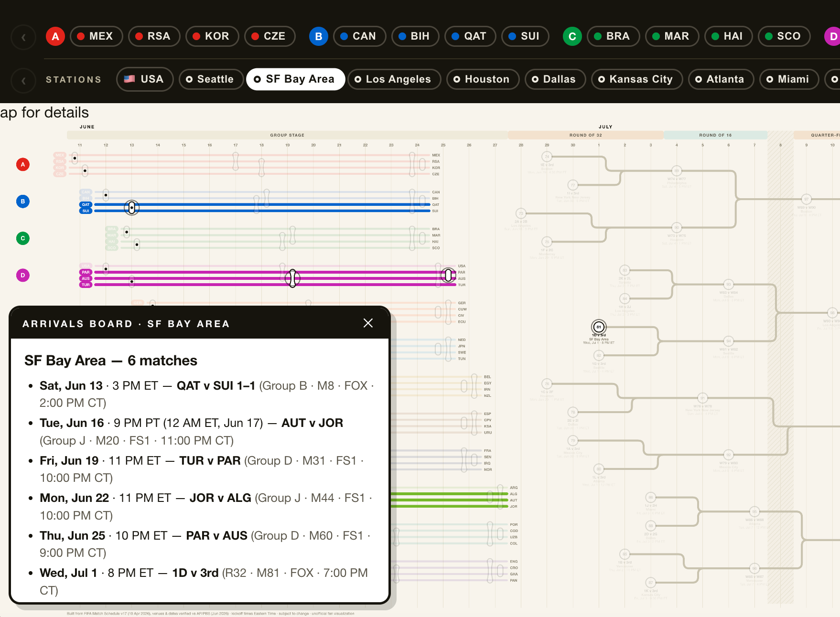The image size is (840, 617).
Task: Select the MAR team chip
Action: click(x=672, y=36)
